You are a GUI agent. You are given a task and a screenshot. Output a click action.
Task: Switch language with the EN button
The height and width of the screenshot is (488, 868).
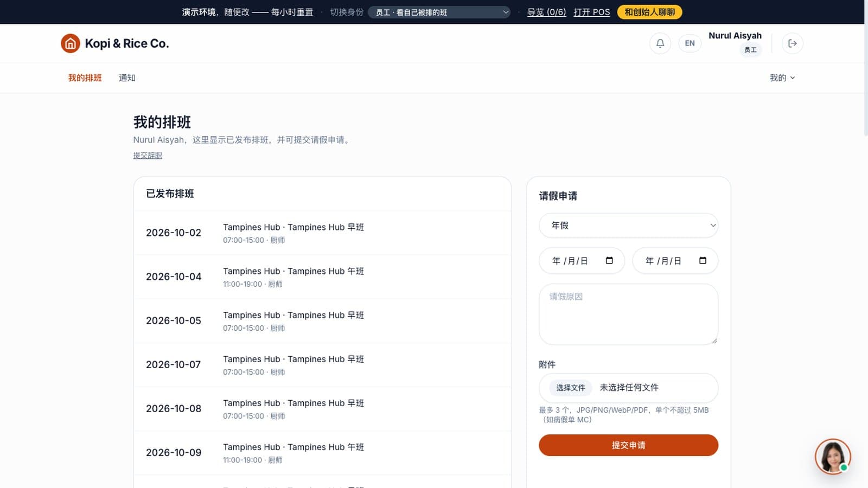[690, 43]
